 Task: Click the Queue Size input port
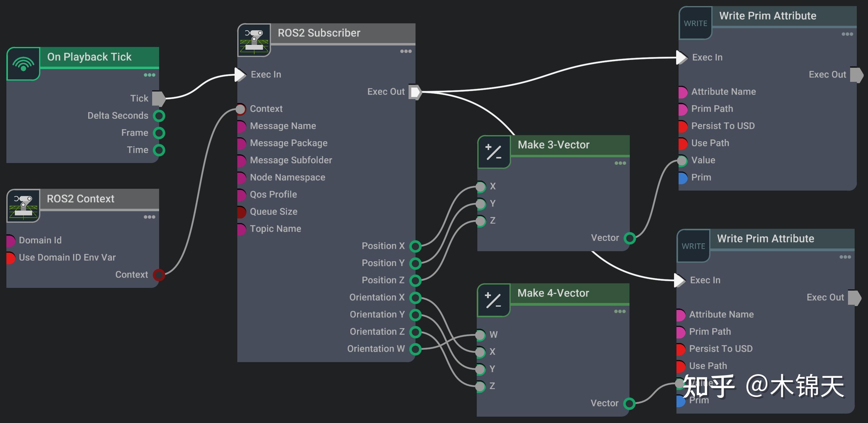coord(241,211)
